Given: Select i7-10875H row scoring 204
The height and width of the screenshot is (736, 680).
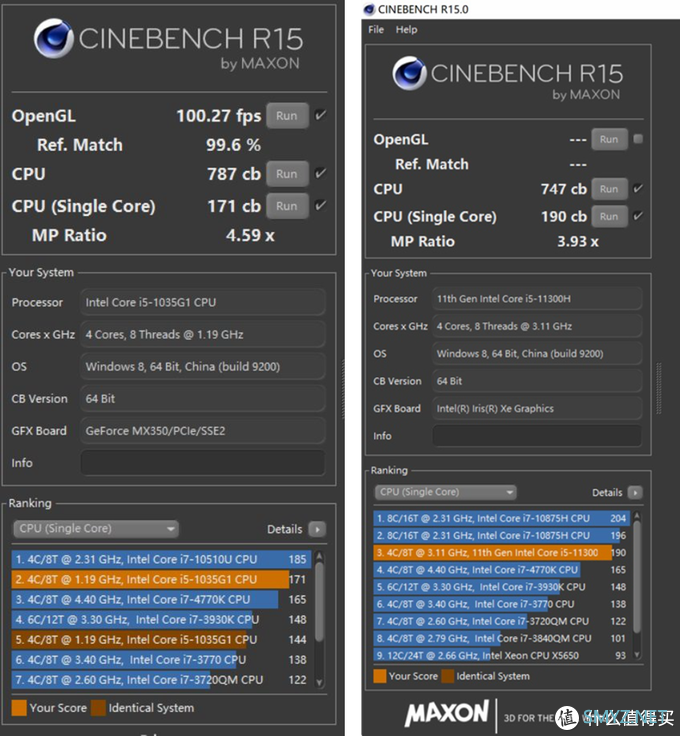Looking at the screenshot, I should click(x=502, y=518).
